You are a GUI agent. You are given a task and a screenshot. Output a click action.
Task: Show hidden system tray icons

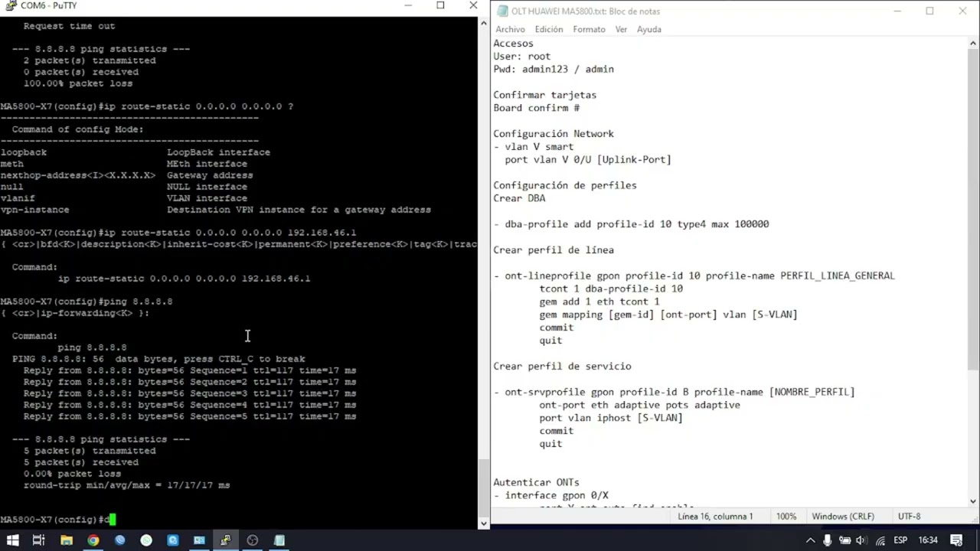tap(810, 540)
